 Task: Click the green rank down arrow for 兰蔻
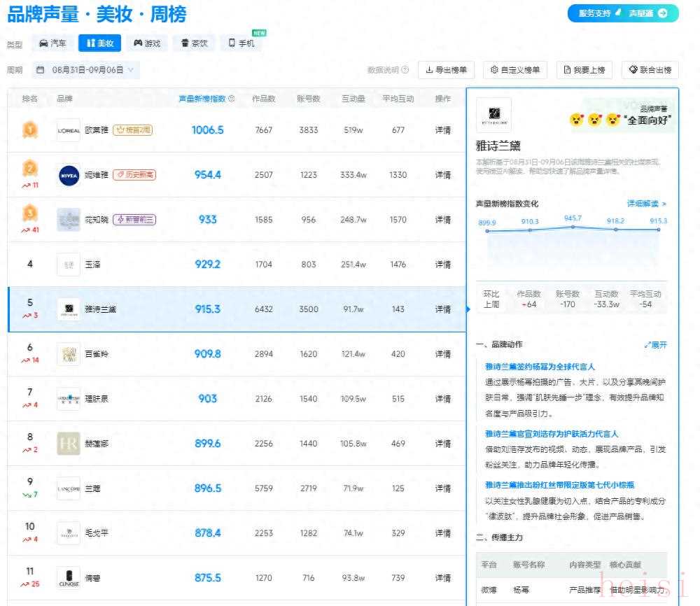27,495
